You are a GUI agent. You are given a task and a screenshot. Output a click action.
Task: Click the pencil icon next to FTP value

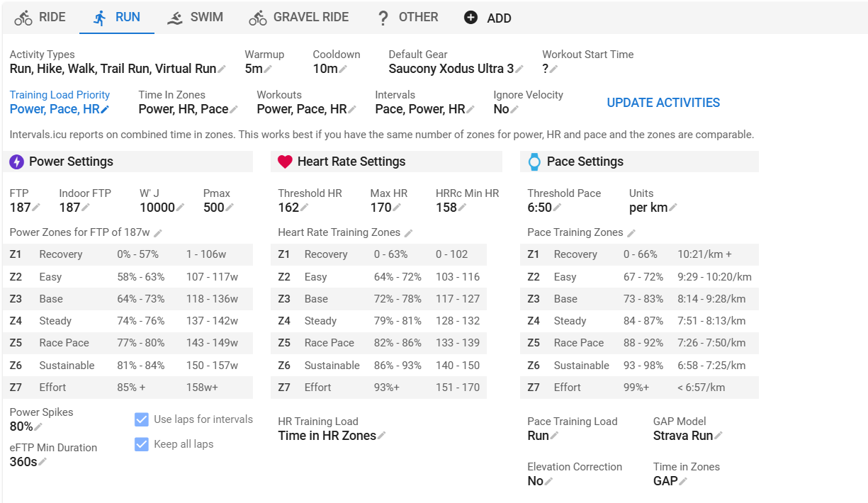[x=36, y=208]
